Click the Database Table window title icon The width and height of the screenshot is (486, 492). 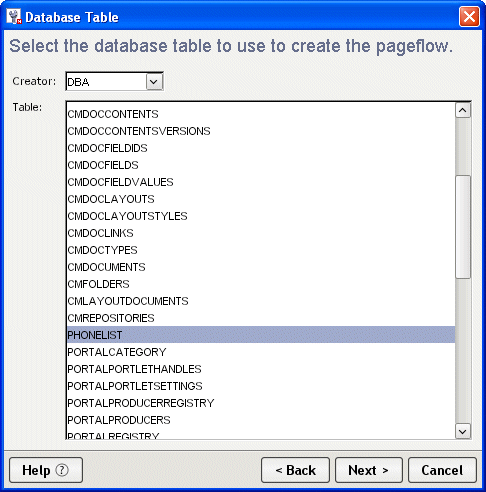click(14, 17)
